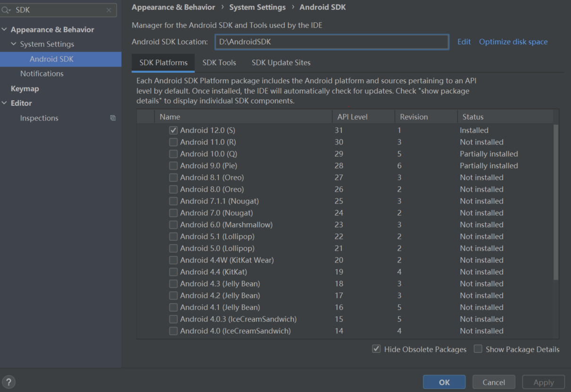The width and height of the screenshot is (571, 392).
Task: Click the Cancel button
Action: click(x=493, y=382)
